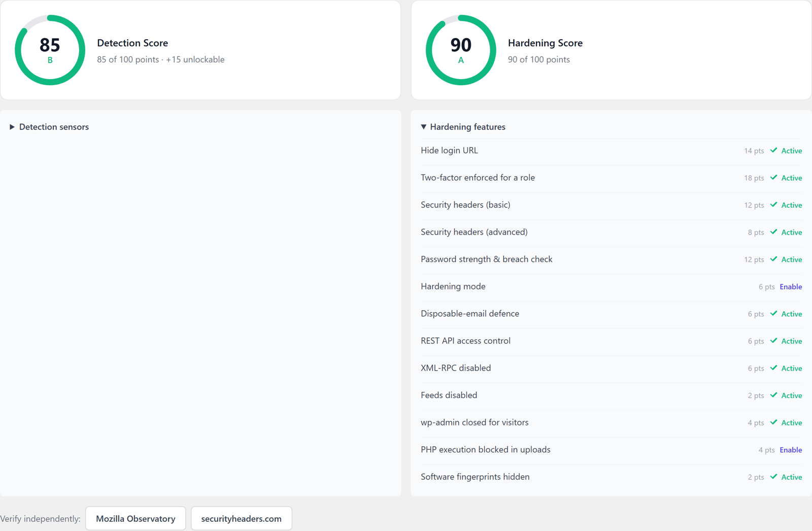Click the checkmark beside XML-RPC disabled

(x=773, y=368)
